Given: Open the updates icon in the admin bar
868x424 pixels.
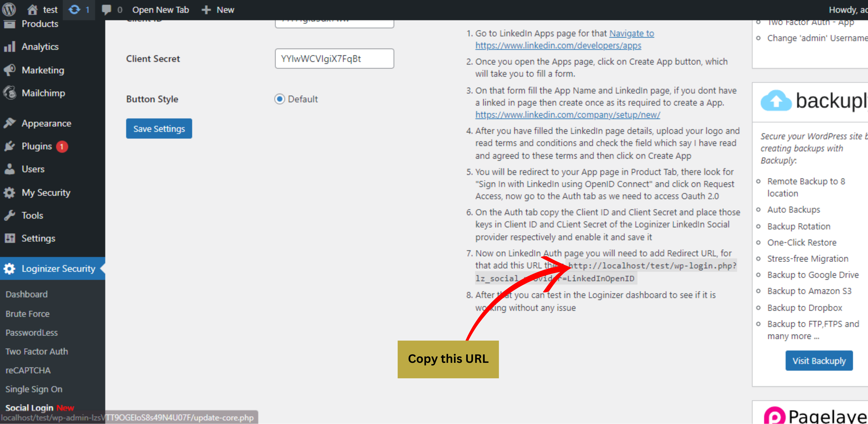Looking at the screenshot, I should tap(74, 9).
